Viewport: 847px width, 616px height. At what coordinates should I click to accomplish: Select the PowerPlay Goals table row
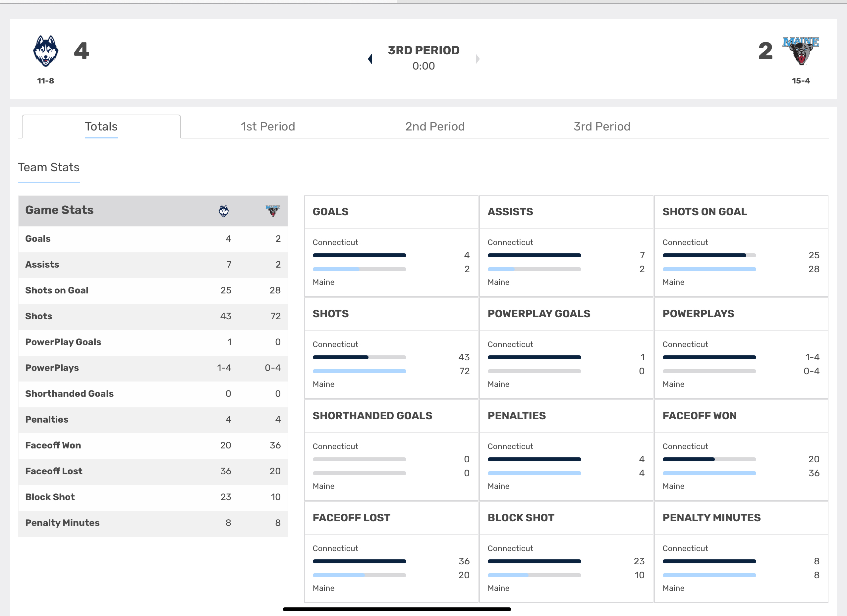(153, 342)
